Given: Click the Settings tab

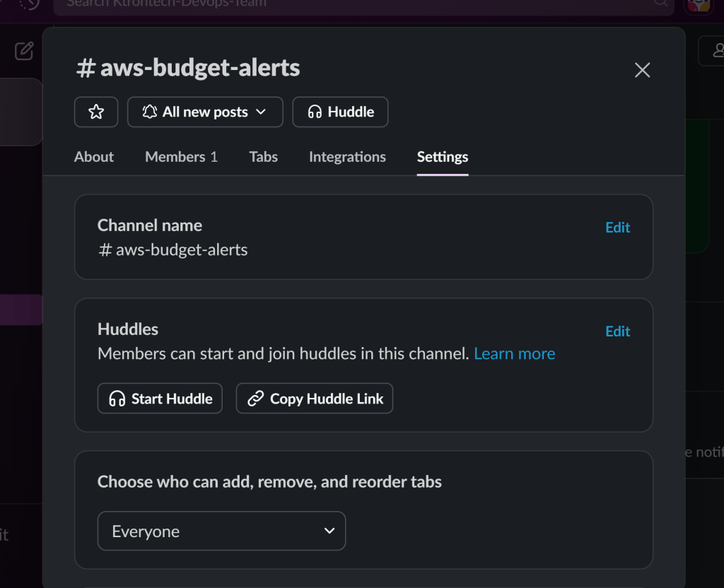Looking at the screenshot, I should [443, 157].
